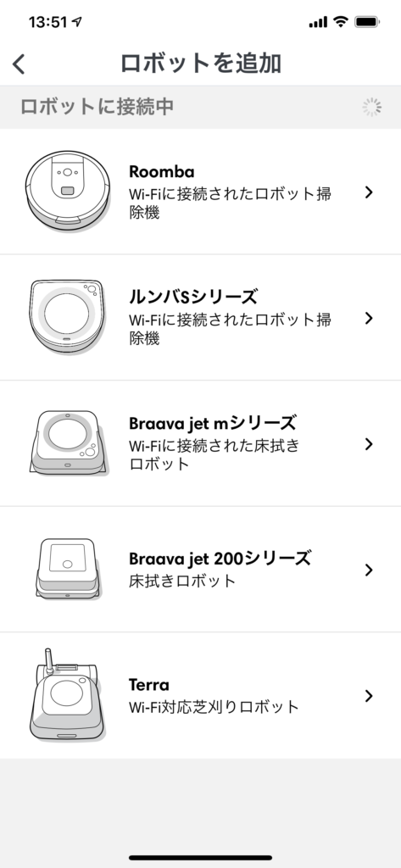Image resolution: width=401 pixels, height=868 pixels.
Task: Tap the home indicator bar at bottom
Action: click(200, 858)
